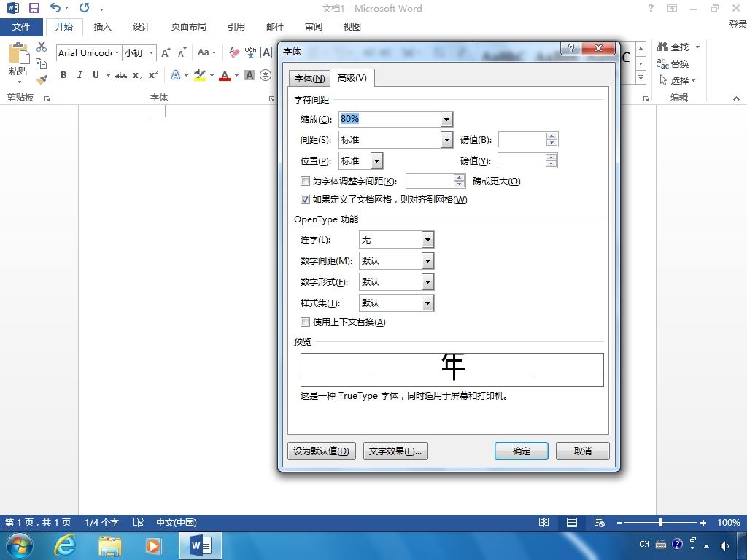Toggle Italic formatting
Screen dimensions: 747x560
[80, 75]
